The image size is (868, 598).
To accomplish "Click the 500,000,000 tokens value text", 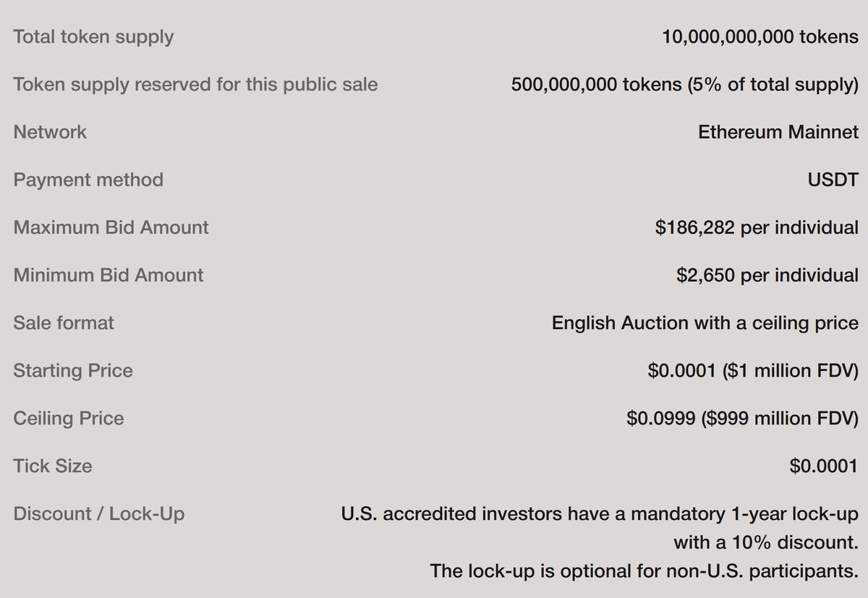I will tap(685, 85).
